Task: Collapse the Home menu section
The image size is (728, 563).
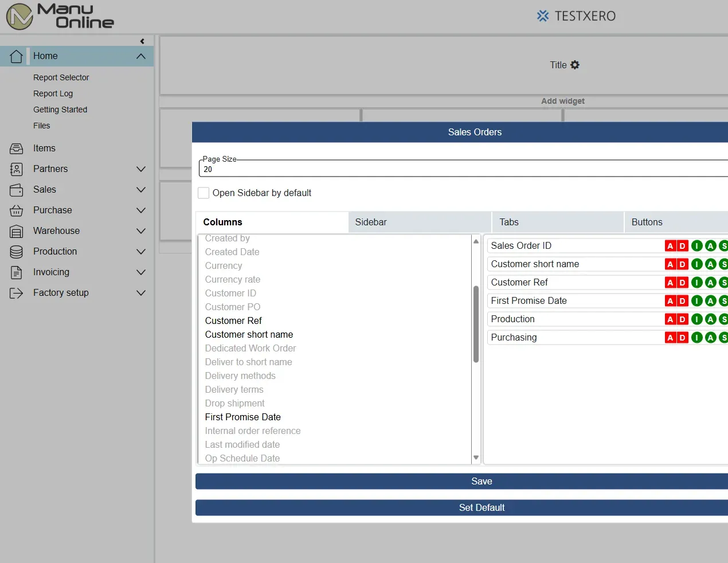Action: (x=140, y=56)
